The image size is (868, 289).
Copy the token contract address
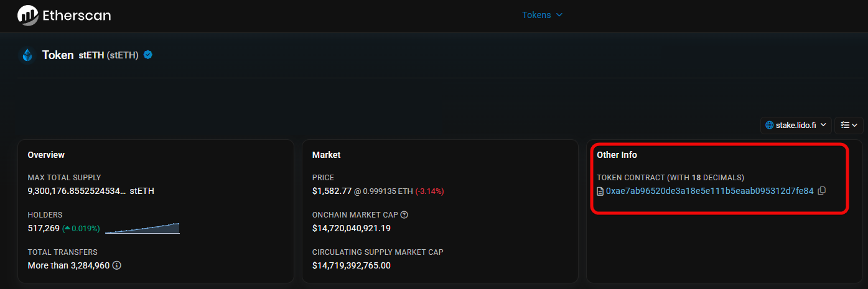(x=821, y=191)
